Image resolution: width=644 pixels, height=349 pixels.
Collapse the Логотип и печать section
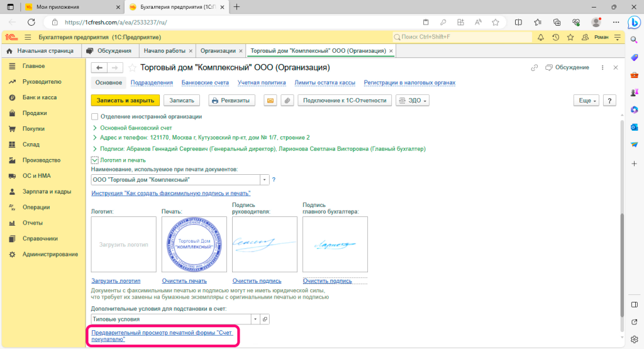point(95,160)
